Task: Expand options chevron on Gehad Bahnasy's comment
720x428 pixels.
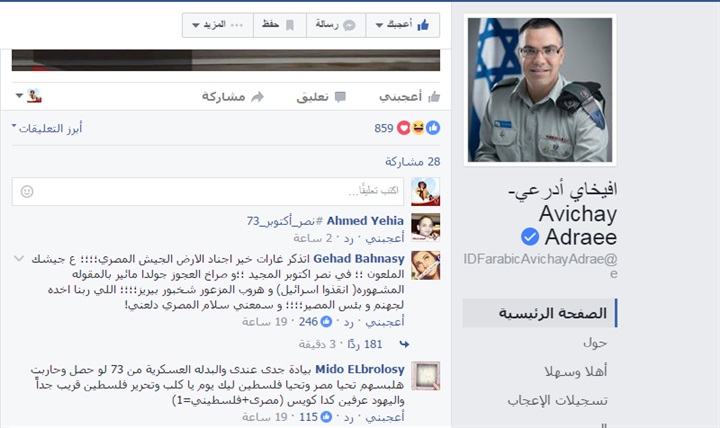Action: [x=19, y=259]
